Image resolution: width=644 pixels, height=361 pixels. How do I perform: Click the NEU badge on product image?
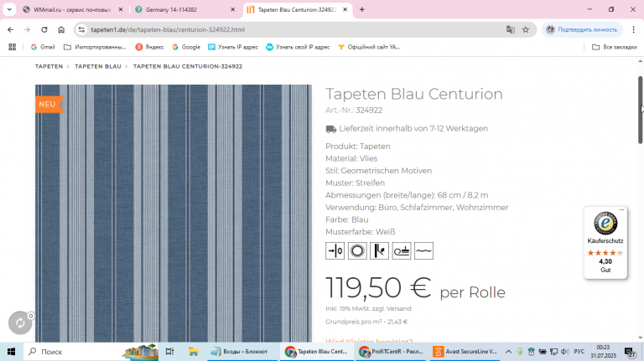[x=49, y=104]
